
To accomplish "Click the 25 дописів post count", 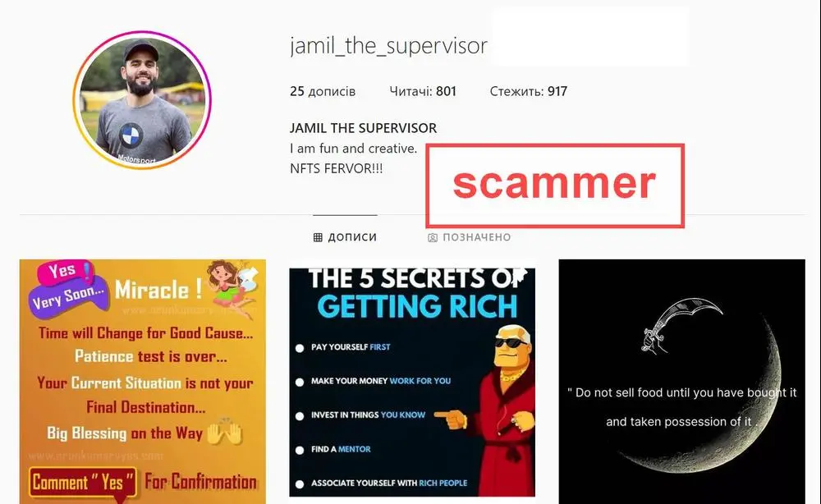I will [x=323, y=92].
